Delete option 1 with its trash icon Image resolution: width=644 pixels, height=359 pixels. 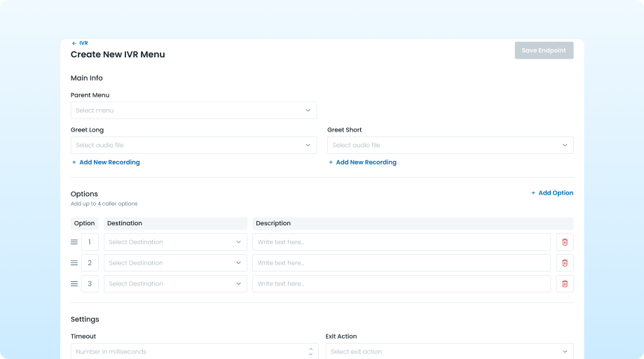coord(565,242)
